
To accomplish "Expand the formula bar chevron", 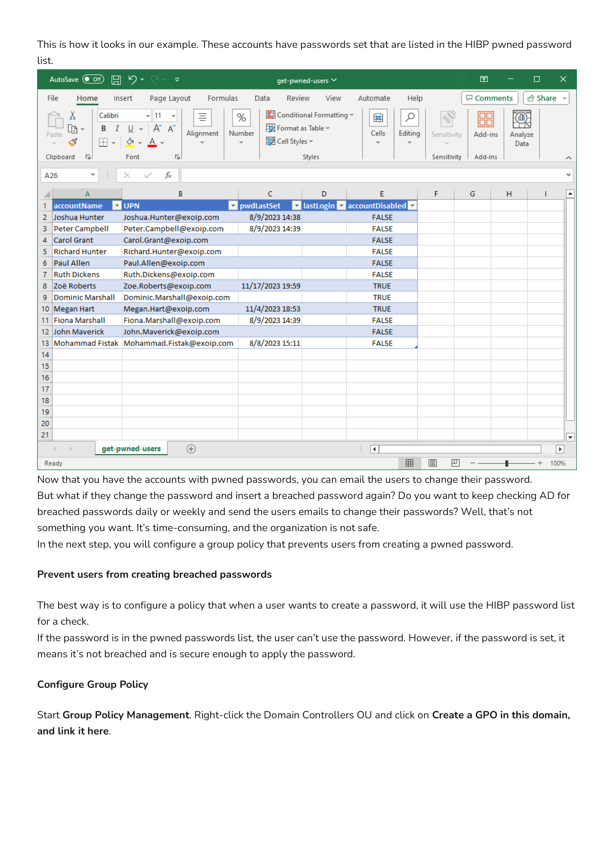I will [569, 175].
